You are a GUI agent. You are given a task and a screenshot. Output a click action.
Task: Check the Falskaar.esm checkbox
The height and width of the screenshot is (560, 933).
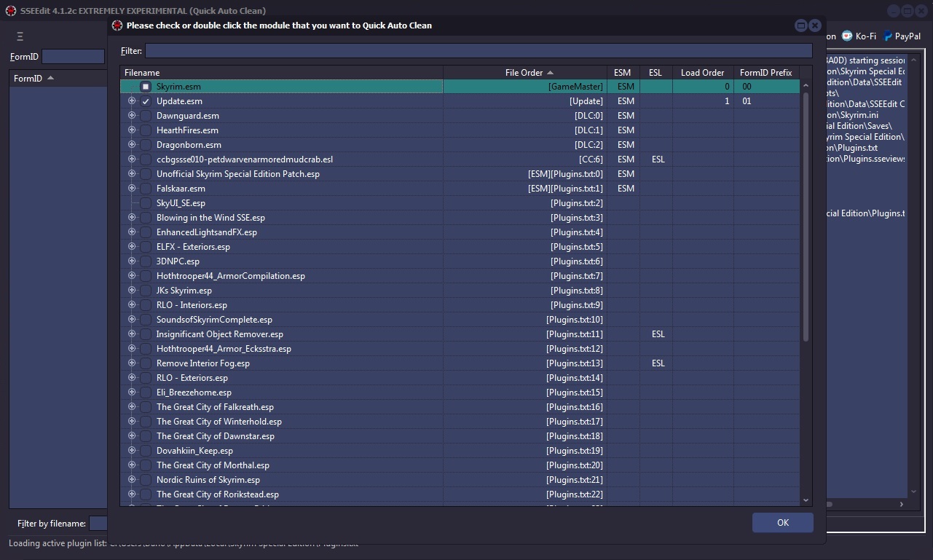[x=146, y=189]
